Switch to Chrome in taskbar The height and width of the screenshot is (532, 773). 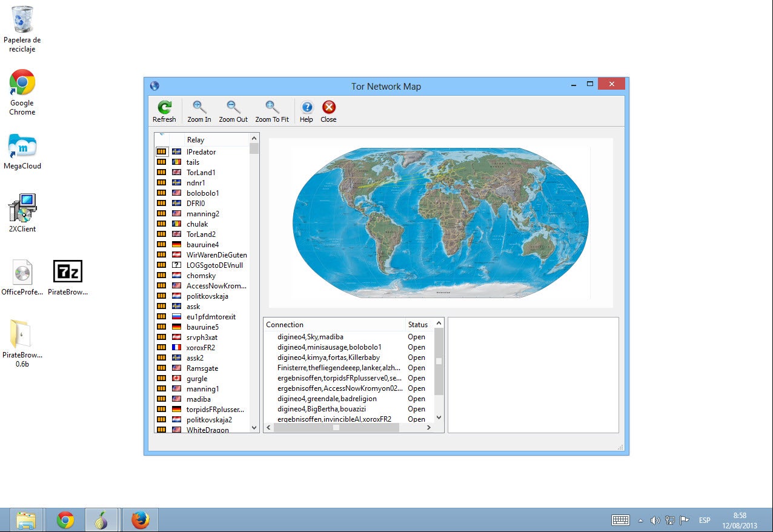click(x=65, y=520)
